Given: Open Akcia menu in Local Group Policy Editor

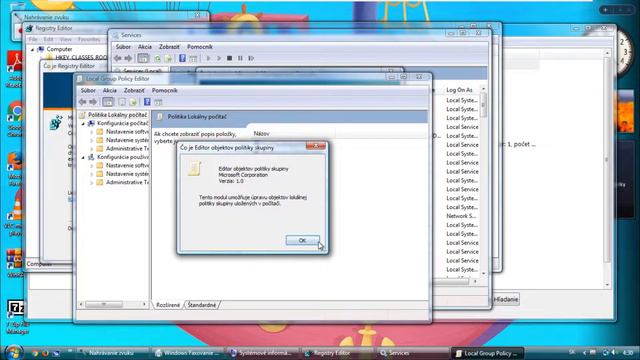Looking at the screenshot, I should [x=109, y=90].
